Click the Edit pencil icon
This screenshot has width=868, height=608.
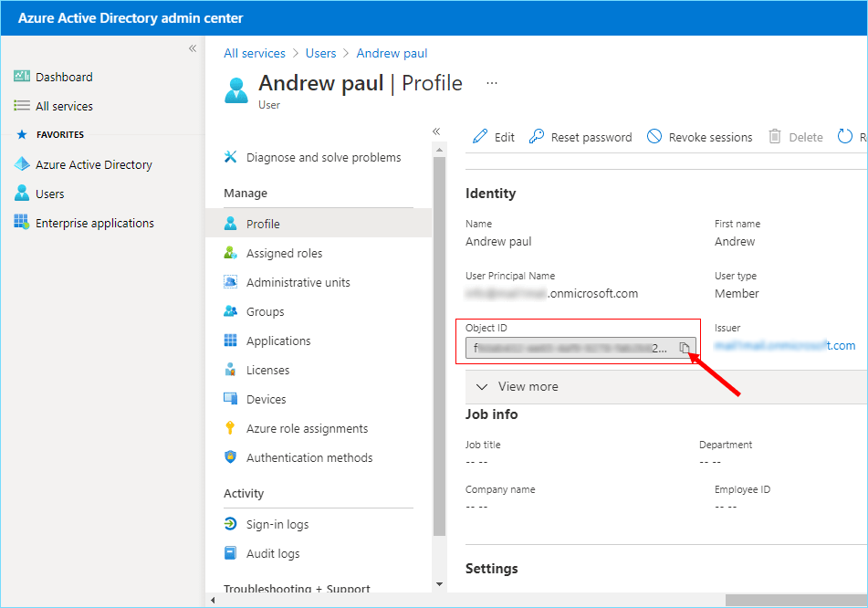click(x=480, y=137)
